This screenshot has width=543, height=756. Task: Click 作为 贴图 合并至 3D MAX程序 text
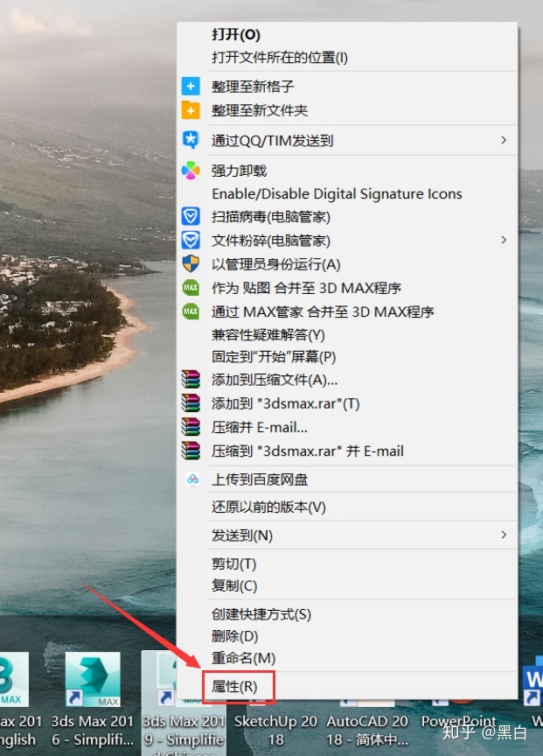[306, 289]
